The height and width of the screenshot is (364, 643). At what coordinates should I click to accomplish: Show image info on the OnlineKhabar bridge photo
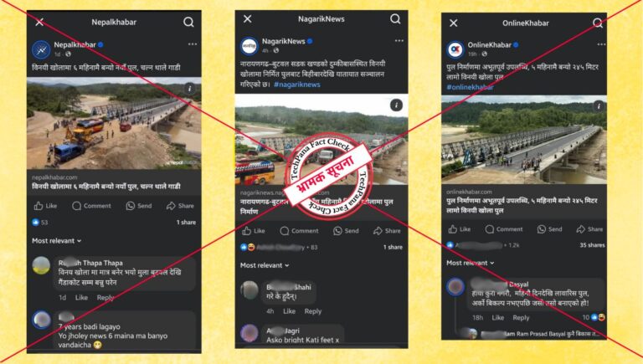[x=599, y=106]
